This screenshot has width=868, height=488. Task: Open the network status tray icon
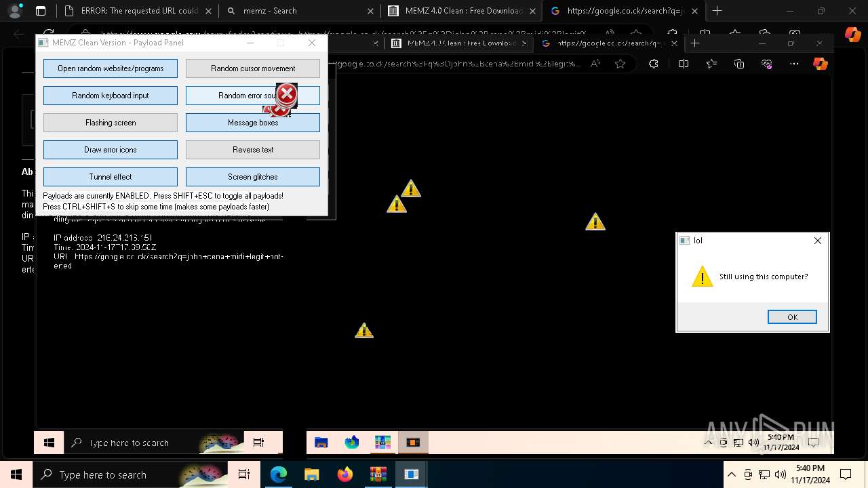click(x=764, y=474)
